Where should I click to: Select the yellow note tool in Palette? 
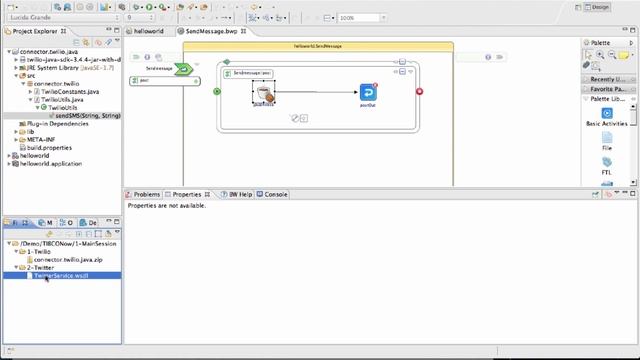[x=624, y=55]
